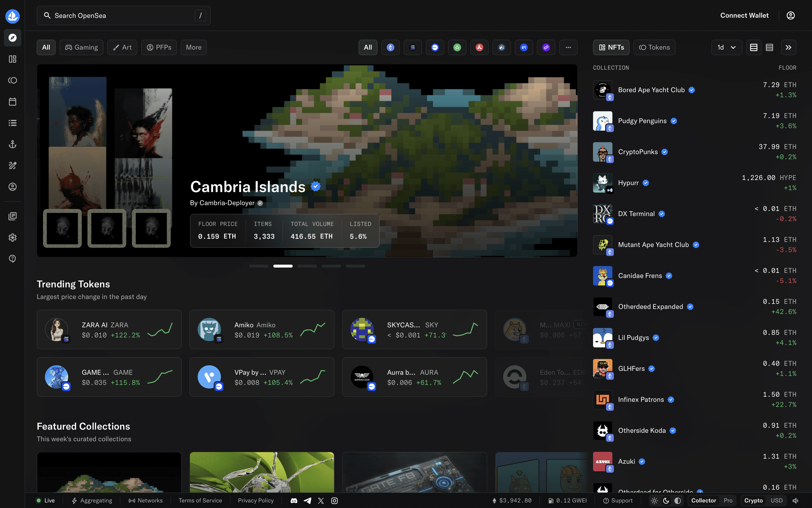Screen dimensions: 812x508
Task: Open the 1d timeframe dropdown
Action: tap(726, 47)
